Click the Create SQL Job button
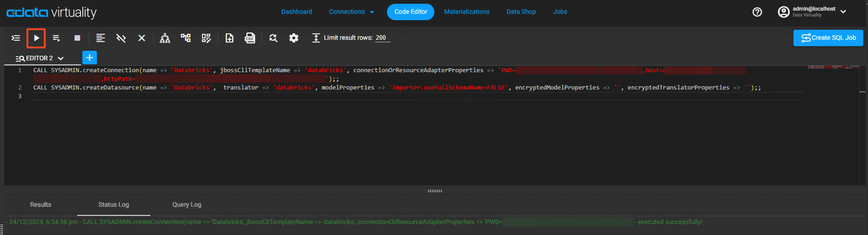The height and width of the screenshot is (235, 868). [828, 38]
